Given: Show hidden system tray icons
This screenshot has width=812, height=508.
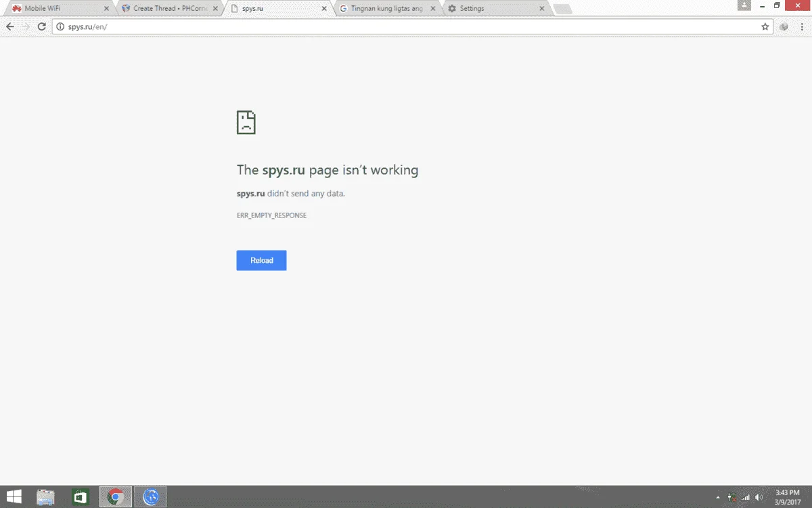Looking at the screenshot, I should [719, 498].
